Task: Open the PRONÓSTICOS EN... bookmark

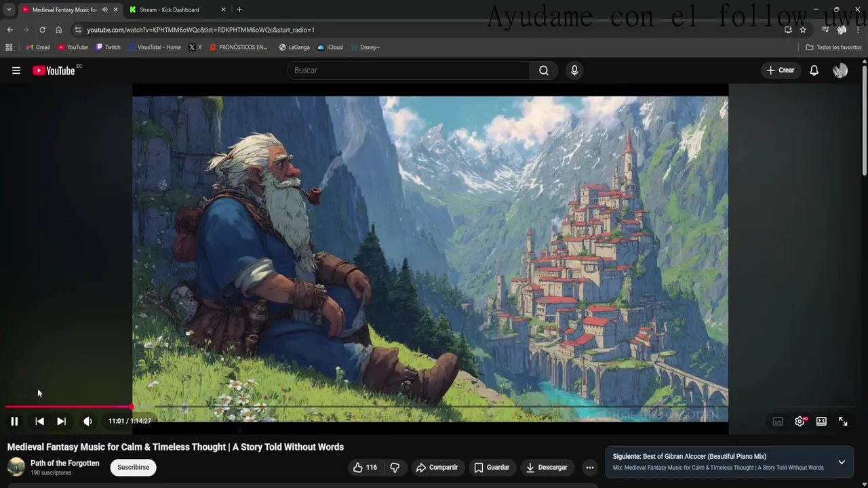Action: point(238,47)
